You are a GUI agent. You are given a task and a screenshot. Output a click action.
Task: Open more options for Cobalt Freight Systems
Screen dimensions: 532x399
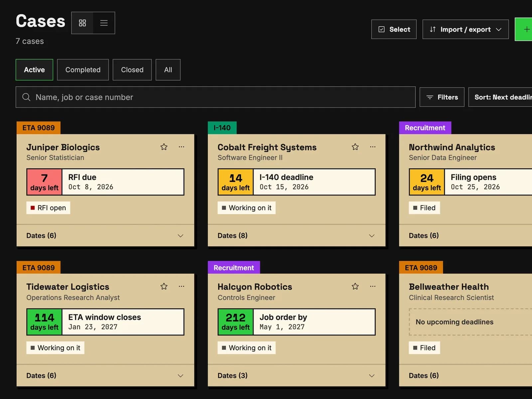(373, 147)
